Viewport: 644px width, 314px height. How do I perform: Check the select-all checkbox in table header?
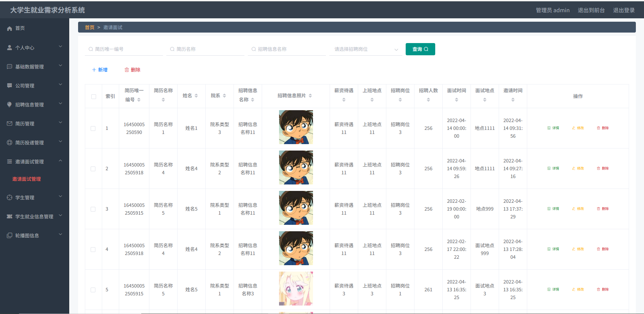coord(93,96)
